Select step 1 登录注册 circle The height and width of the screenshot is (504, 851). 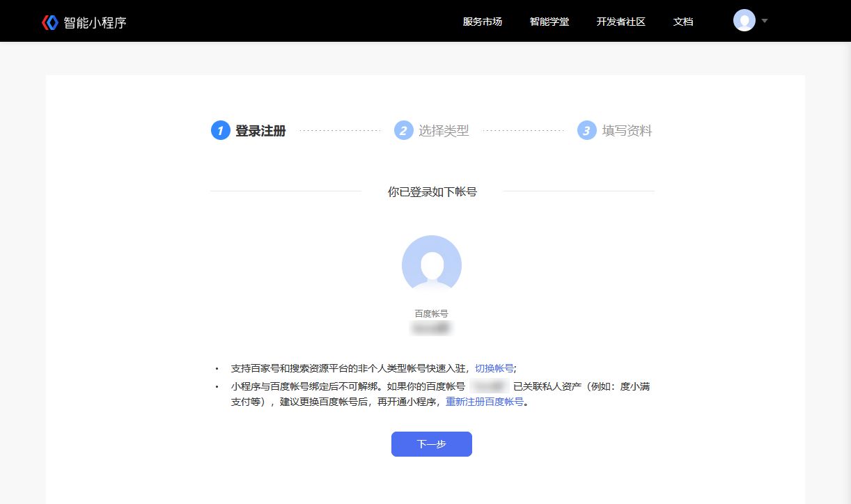(x=220, y=130)
